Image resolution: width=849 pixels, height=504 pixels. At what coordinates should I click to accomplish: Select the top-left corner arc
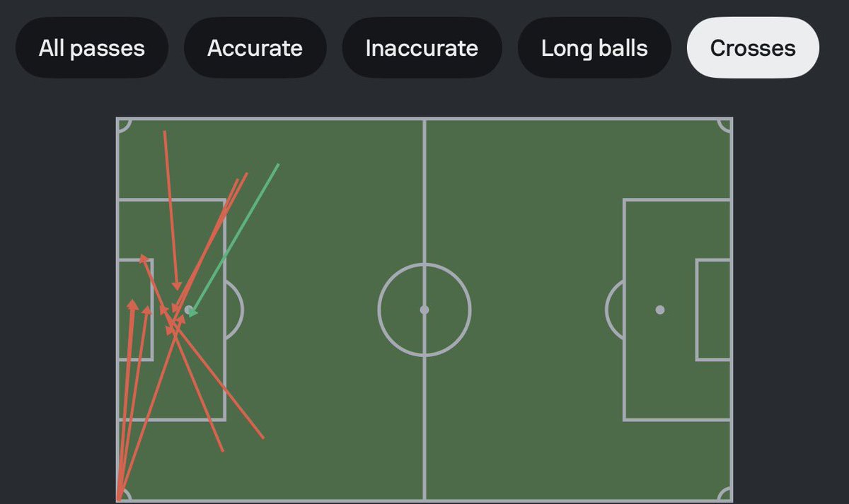coord(125,125)
